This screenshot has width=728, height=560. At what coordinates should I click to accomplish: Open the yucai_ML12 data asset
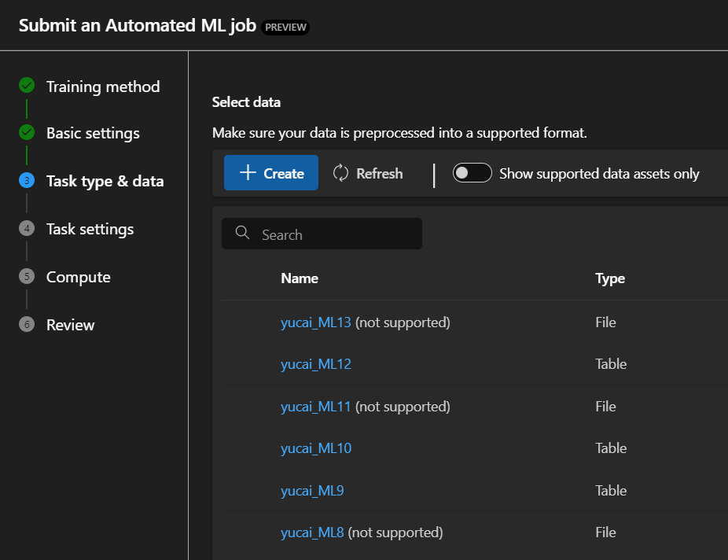(x=315, y=364)
